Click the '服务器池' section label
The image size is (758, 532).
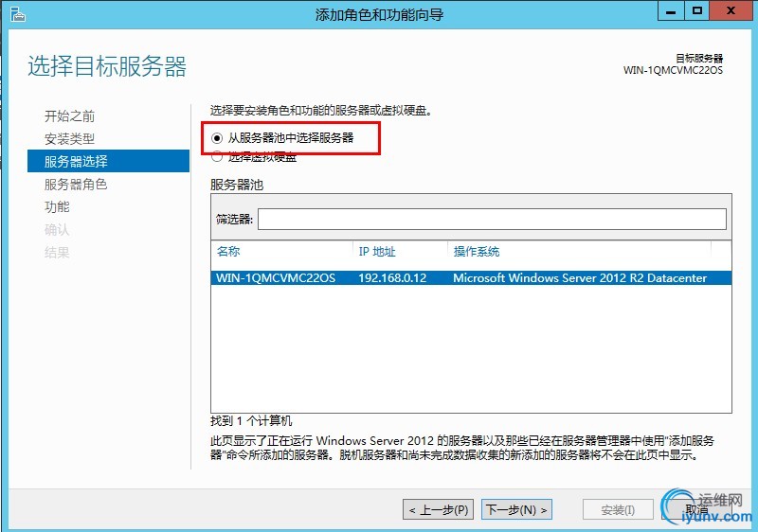[x=237, y=185]
